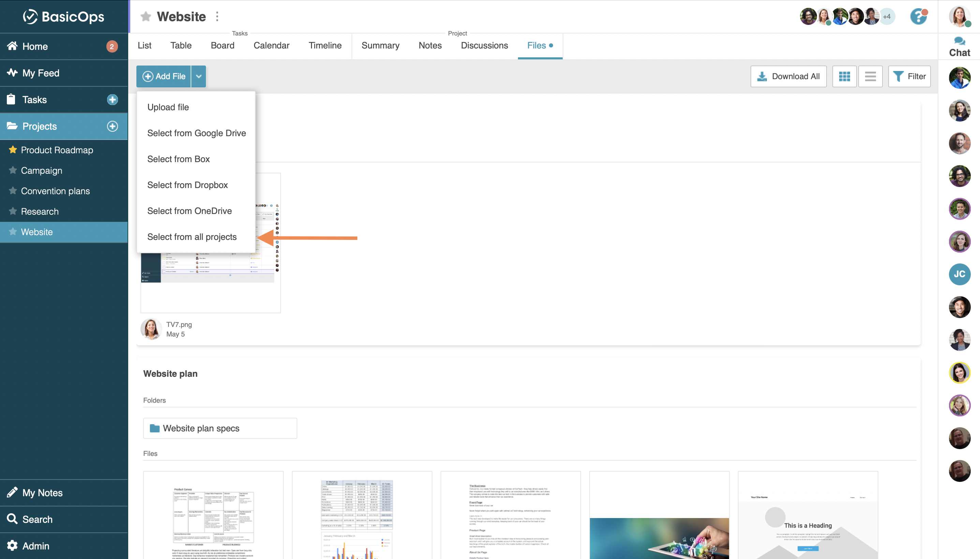Choose Select from Box
980x559 pixels.
(x=196, y=159)
